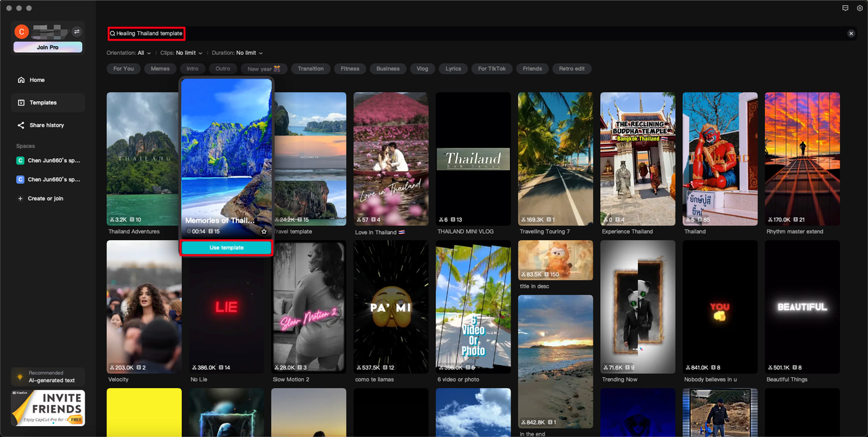Select the Transition category tab

pos(311,69)
